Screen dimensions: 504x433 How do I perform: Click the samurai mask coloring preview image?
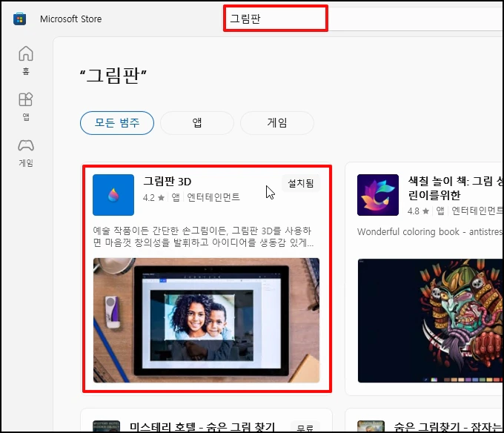click(x=430, y=320)
